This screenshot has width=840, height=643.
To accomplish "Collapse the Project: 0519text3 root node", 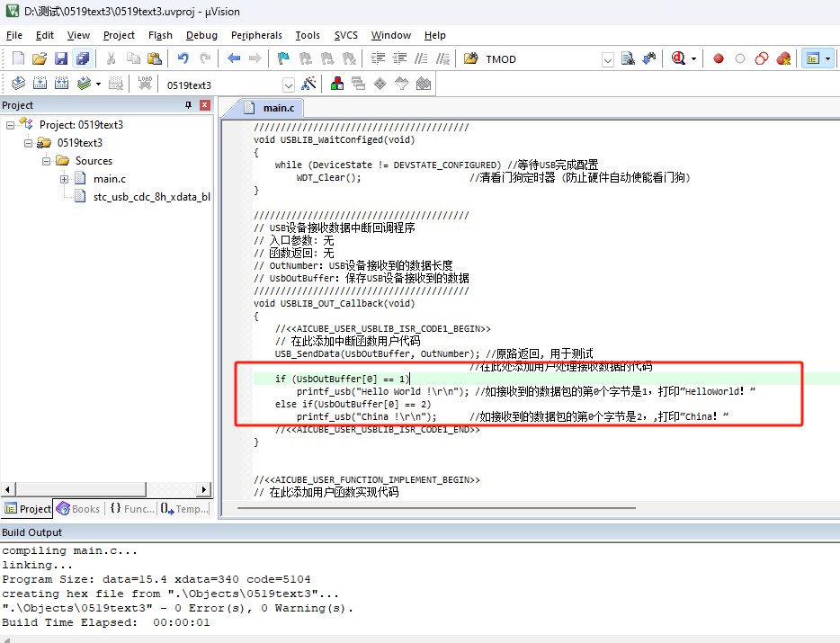I will pyautogui.click(x=10, y=125).
